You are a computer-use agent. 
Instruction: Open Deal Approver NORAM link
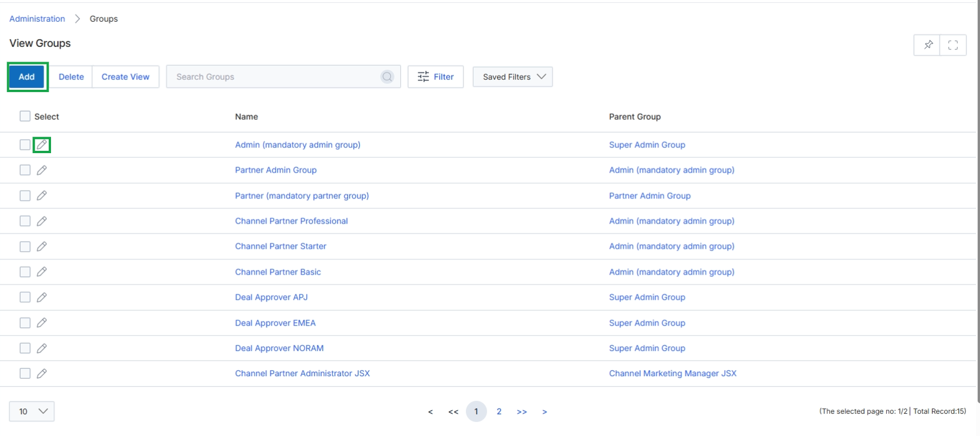tap(279, 349)
